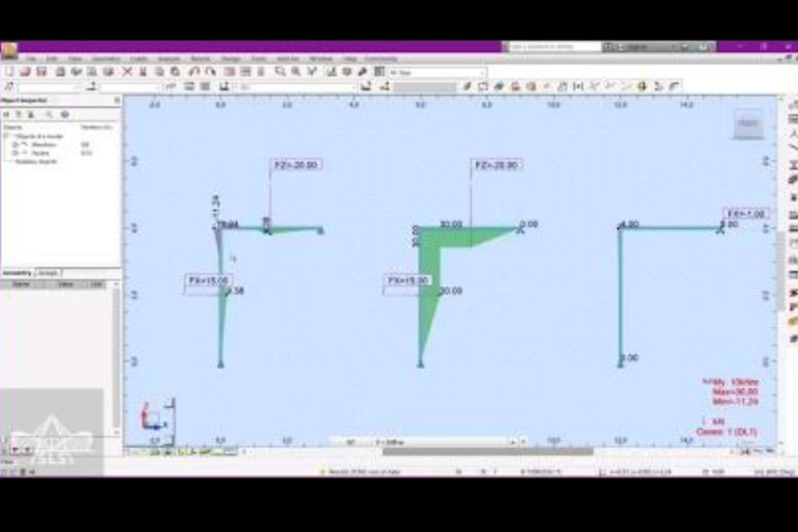The width and height of the screenshot is (798, 532).
Task: Click the FX=15.00 label on the middle frame
Action: pos(408,280)
